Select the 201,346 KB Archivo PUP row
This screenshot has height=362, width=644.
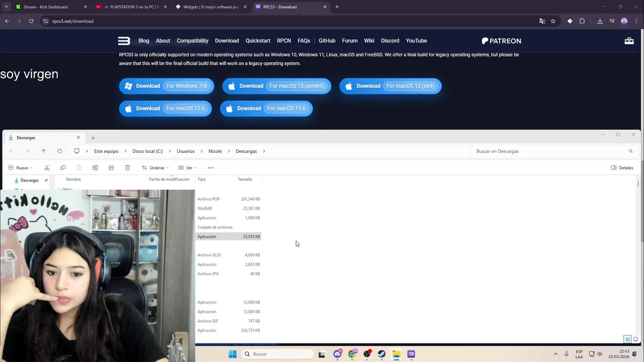pyautogui.click(x=228, y=199)
